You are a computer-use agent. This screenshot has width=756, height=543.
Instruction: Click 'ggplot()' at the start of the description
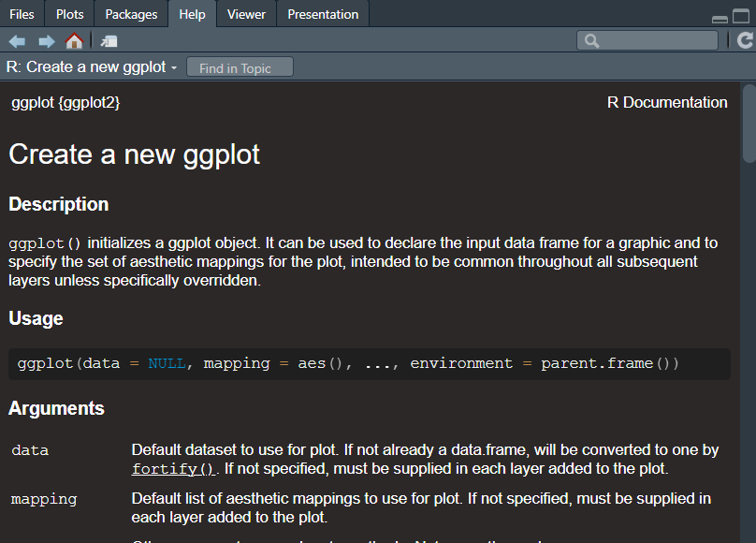(x=44, y=243)
